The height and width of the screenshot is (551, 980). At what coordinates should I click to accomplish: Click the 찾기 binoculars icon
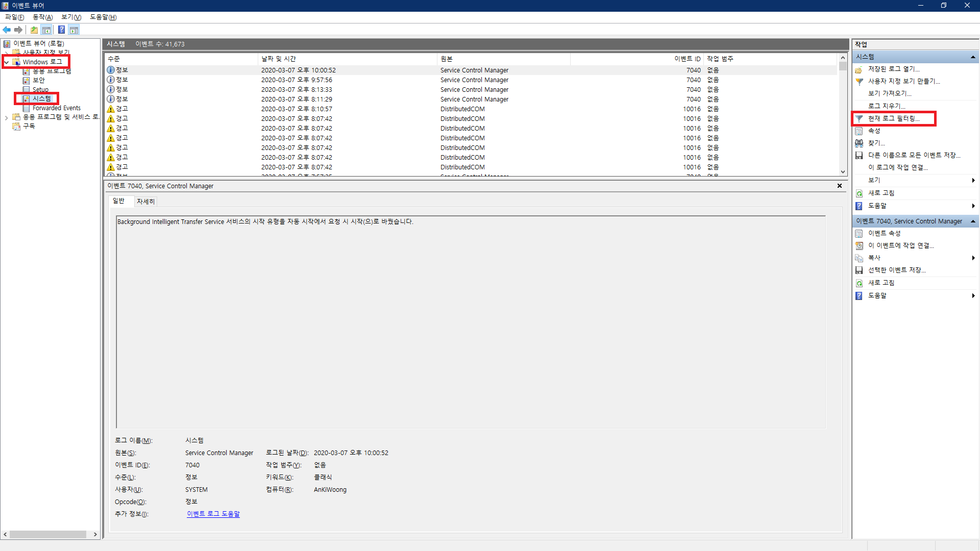point(859,143)
